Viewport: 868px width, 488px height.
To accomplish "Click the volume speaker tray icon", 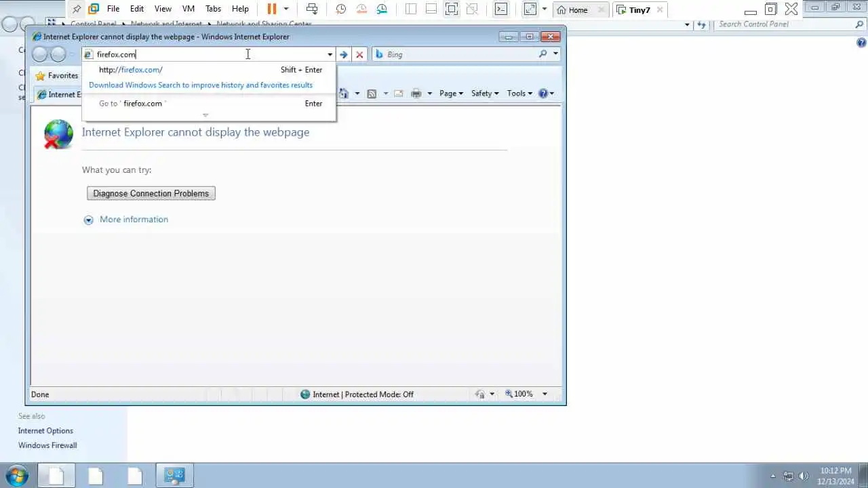I will 804,476.
